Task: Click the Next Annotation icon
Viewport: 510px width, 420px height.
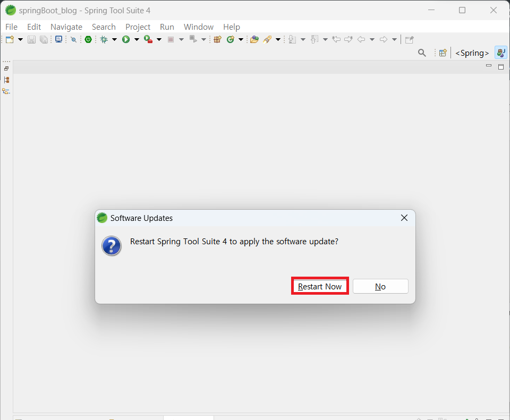Action: [x=292, y=39]
